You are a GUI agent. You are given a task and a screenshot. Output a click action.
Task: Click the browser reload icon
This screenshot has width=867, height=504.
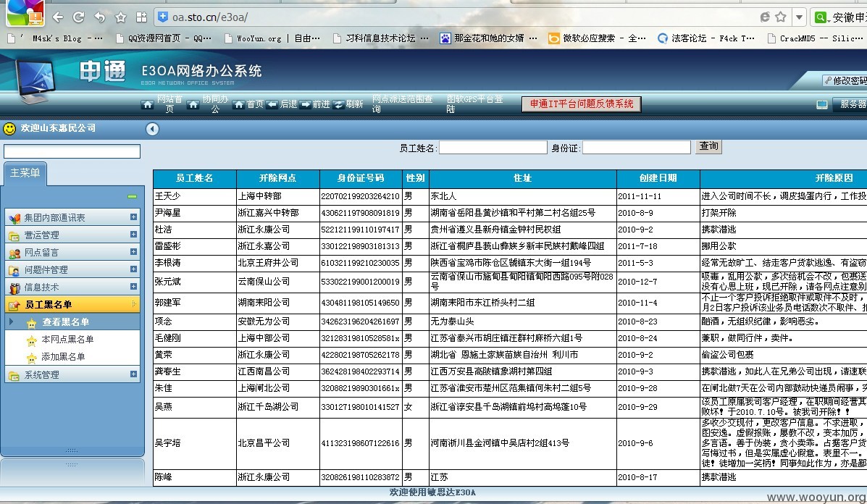(x=78, y=17)
